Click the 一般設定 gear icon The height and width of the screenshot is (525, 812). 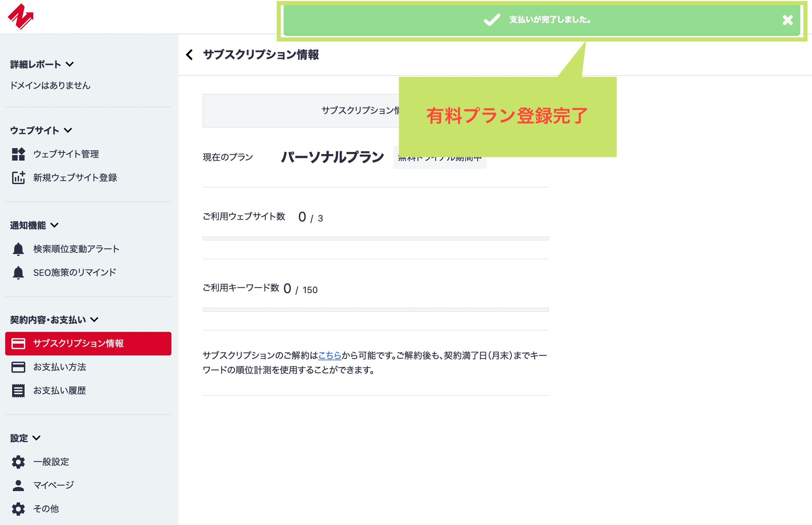coord(18,462)
